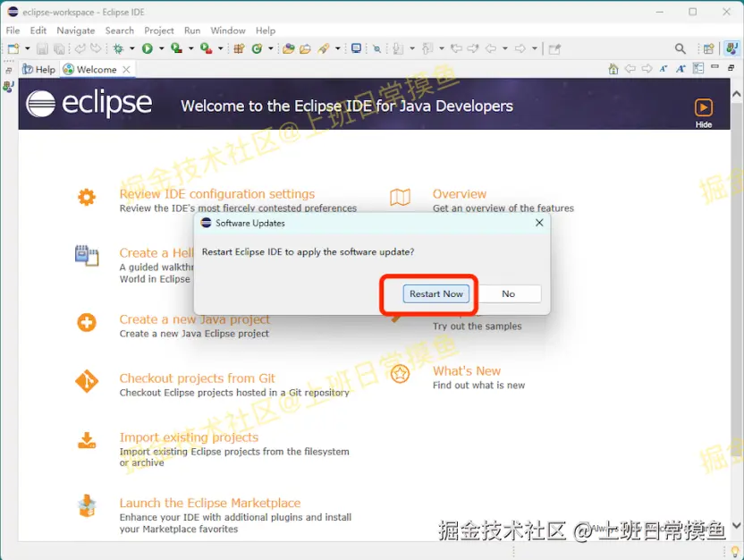This screenshot has width=744, height=560.
Task: Click the Pin Editor icon
Action: (554, 48)
